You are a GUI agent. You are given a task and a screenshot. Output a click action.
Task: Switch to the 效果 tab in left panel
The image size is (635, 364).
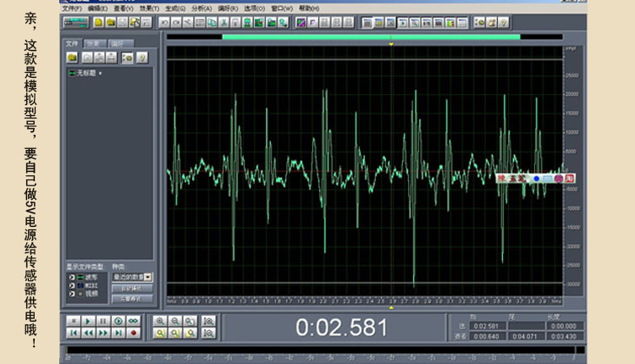point(95,43)
